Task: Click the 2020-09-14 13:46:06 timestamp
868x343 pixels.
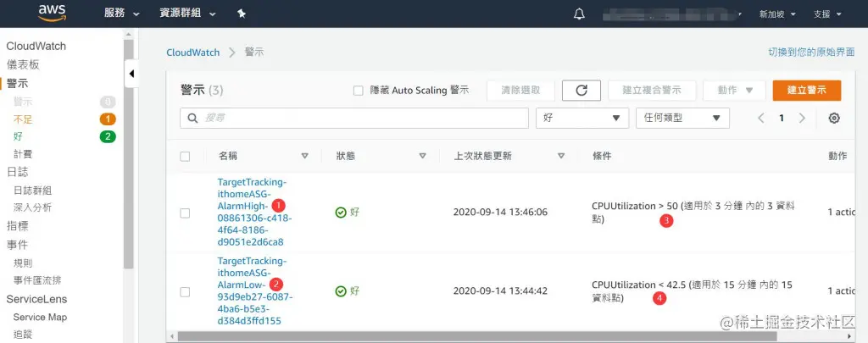Action: pyautogui.click(x=500, y=213)
